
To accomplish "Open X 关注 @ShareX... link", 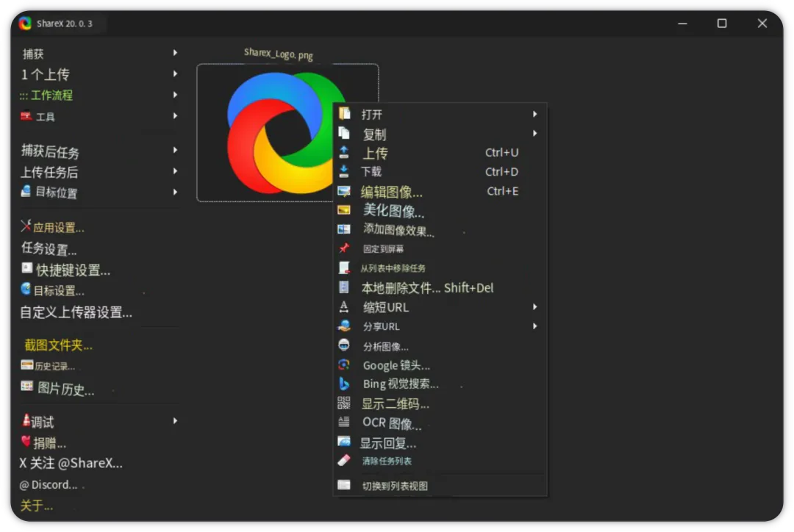I will [71, 463].
